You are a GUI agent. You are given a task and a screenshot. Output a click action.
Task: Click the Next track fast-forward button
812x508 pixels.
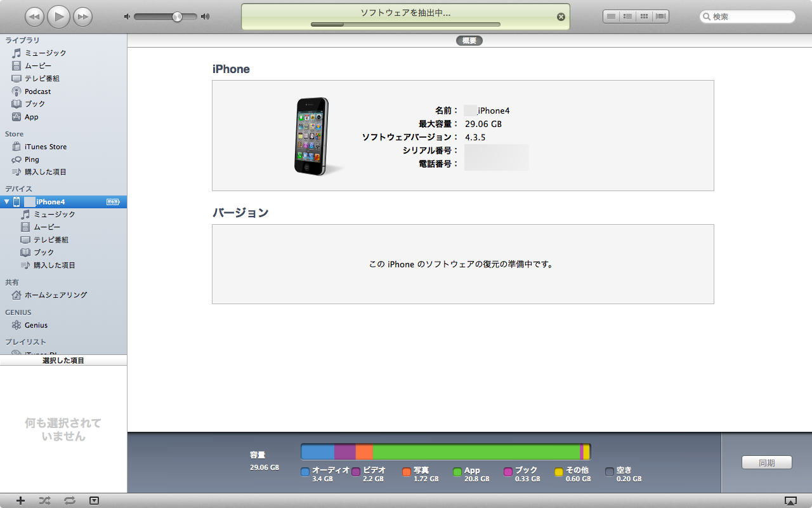(82, 17)
